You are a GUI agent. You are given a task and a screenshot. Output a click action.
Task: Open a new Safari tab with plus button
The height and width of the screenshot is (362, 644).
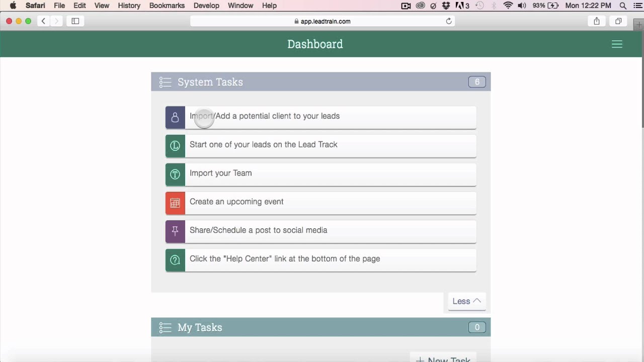click(x=639, y=24)
